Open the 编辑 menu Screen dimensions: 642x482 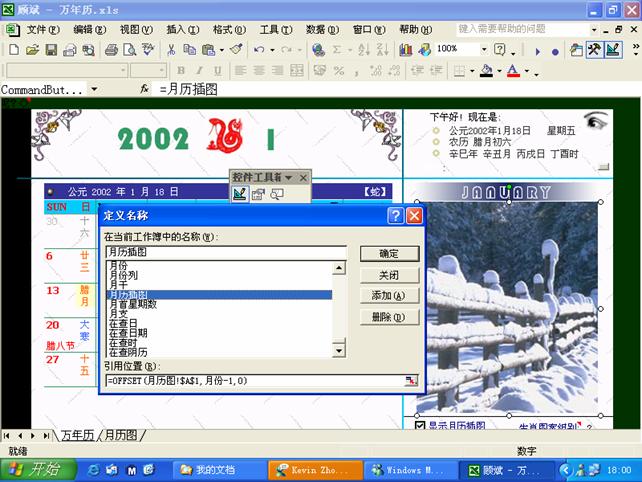[90, 29]
